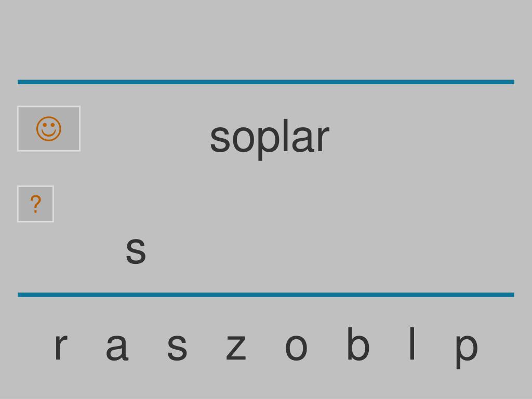The width and height of the screenshot is (532, 399).
Task: Pick the letter 'p' tile
Action: click(x=467, y=351)
